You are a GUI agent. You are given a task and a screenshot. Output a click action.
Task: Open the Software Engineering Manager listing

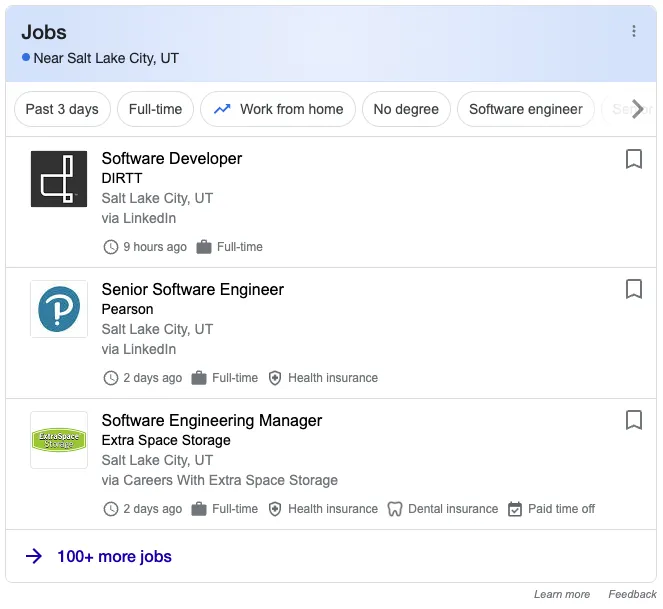211,420
